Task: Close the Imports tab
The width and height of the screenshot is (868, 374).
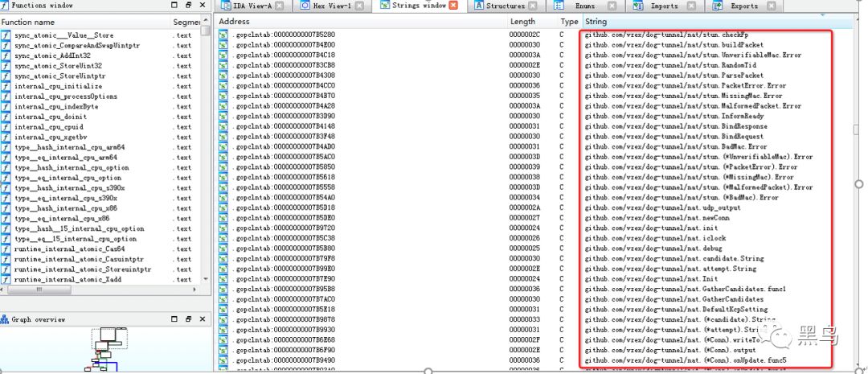Action: [x=691, y=6]
